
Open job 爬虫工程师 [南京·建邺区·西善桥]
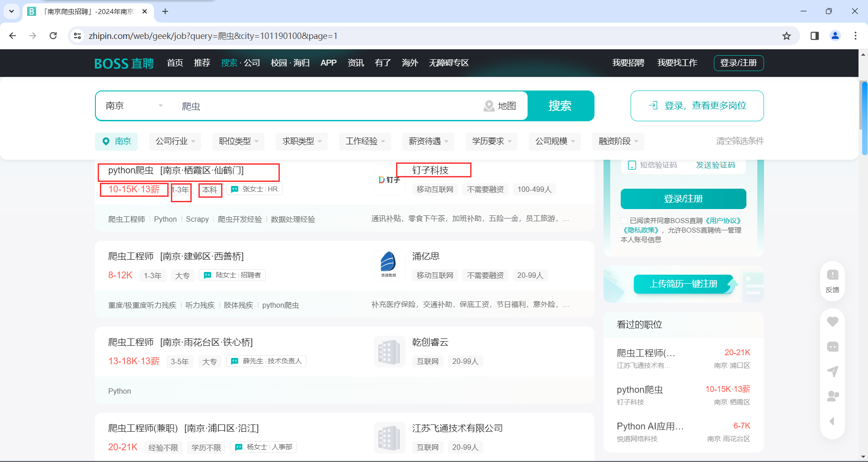(176, 256)
